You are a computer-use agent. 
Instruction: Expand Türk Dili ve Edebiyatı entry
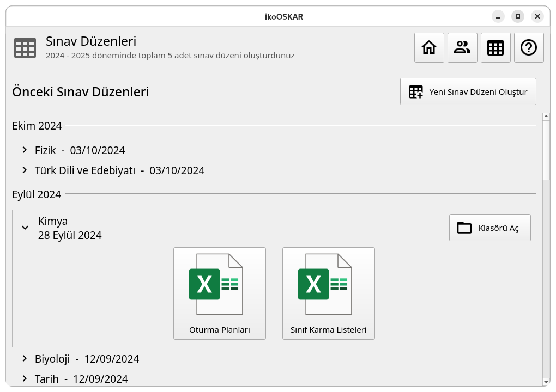coord(25,170)
